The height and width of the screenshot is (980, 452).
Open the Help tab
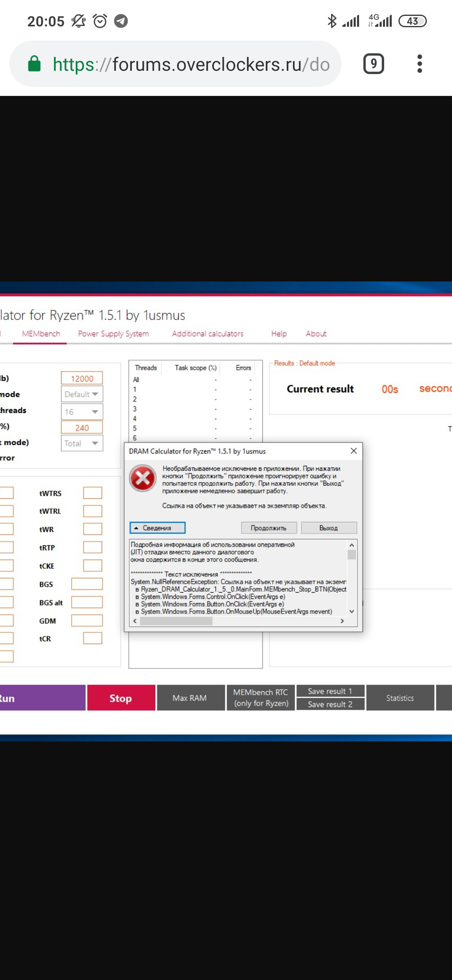click(x=279, y=334)
